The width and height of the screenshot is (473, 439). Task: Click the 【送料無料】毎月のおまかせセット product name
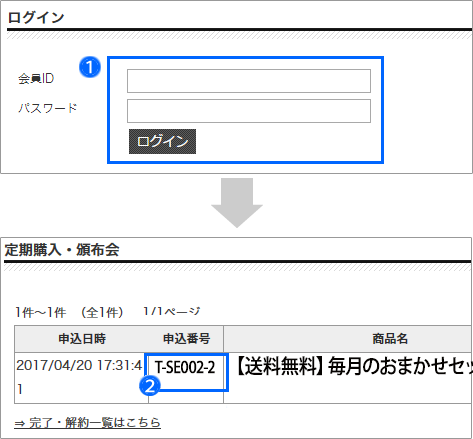click(x=355, y=366)
